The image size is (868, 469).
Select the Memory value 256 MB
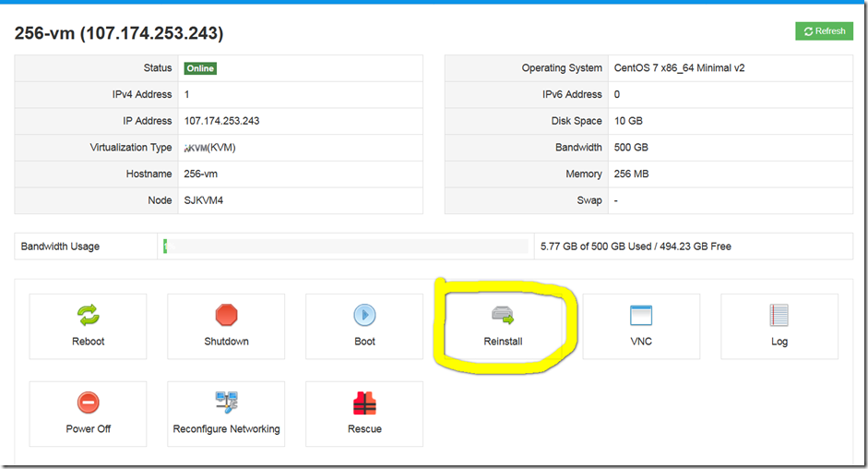[x=633, y=174]
